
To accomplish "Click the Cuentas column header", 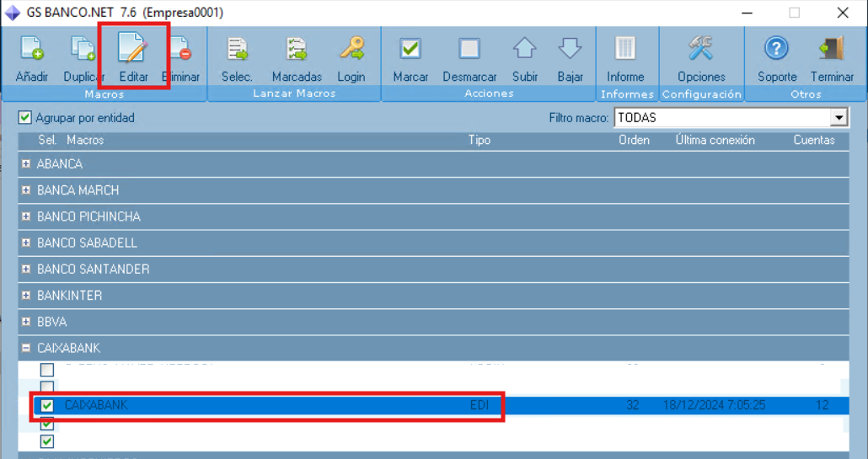I will click(814, 140).
